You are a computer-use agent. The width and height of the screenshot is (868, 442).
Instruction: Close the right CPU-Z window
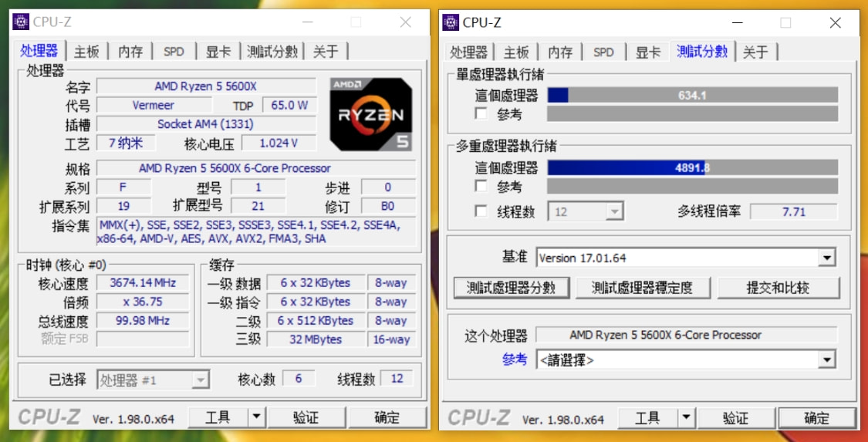[836, 22]
